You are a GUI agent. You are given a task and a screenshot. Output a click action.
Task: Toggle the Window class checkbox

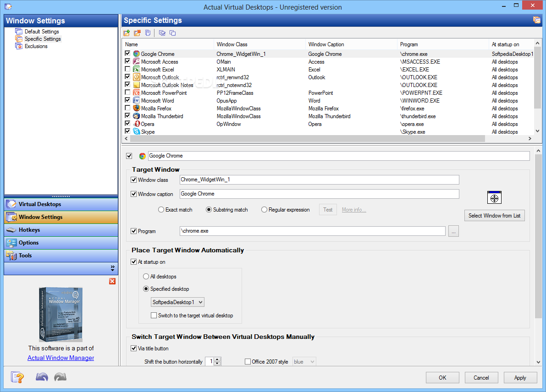[134, 180]
